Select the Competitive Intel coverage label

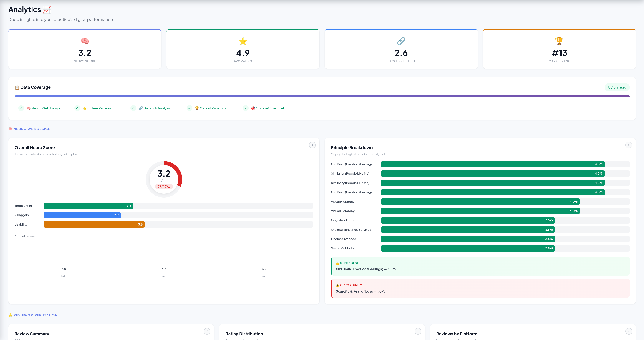tap(267, 108)
